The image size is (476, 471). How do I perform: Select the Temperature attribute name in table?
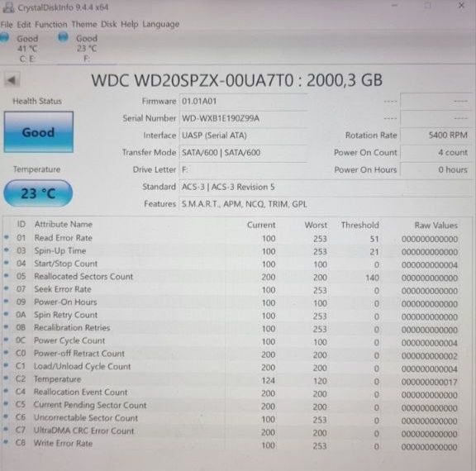point(57,379)
